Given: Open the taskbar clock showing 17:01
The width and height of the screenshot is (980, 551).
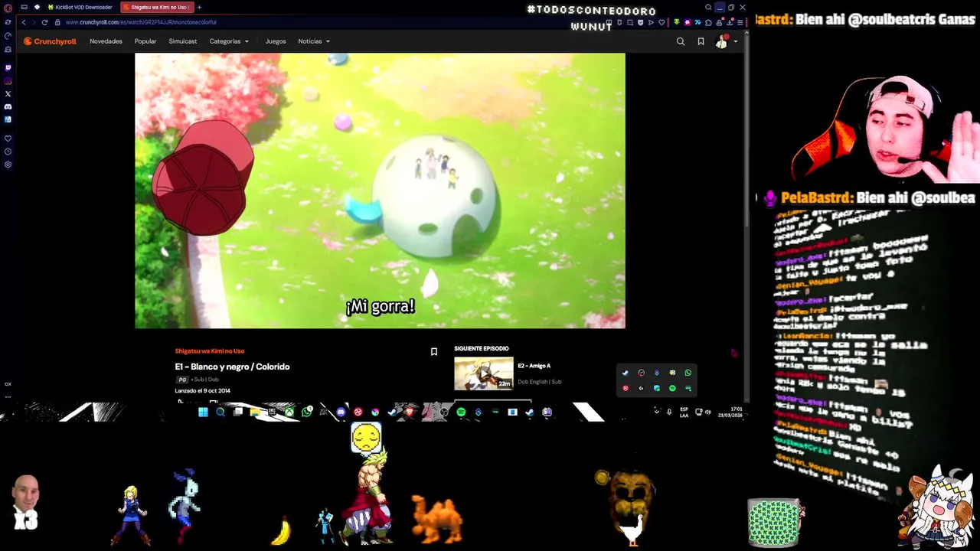Looking at the screenshot, I should point(730,412).
